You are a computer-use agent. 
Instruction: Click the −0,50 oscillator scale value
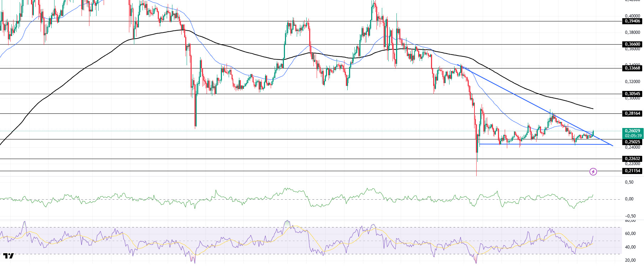[630, 216]
